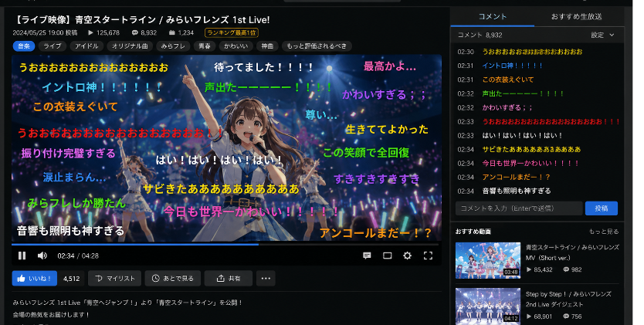Viewport: 644px width, 325px height.
Task: Enter fullscreen mode icon
Action: (428, 256)
